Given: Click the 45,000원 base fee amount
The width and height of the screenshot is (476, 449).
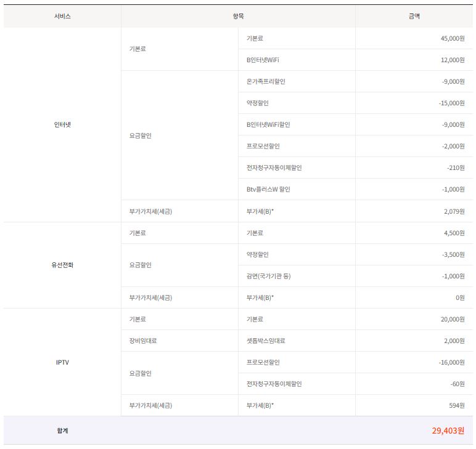Looking at the screenshot, I should (x=451, y=38).
